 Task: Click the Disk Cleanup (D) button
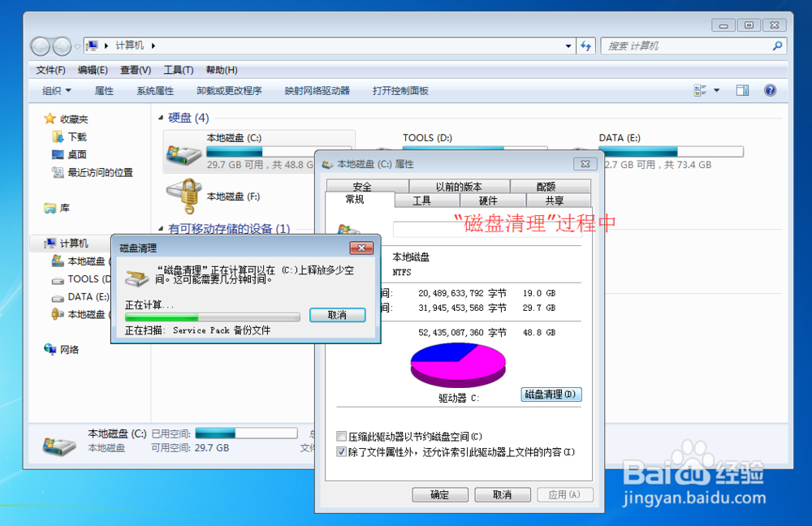[551, 394]
